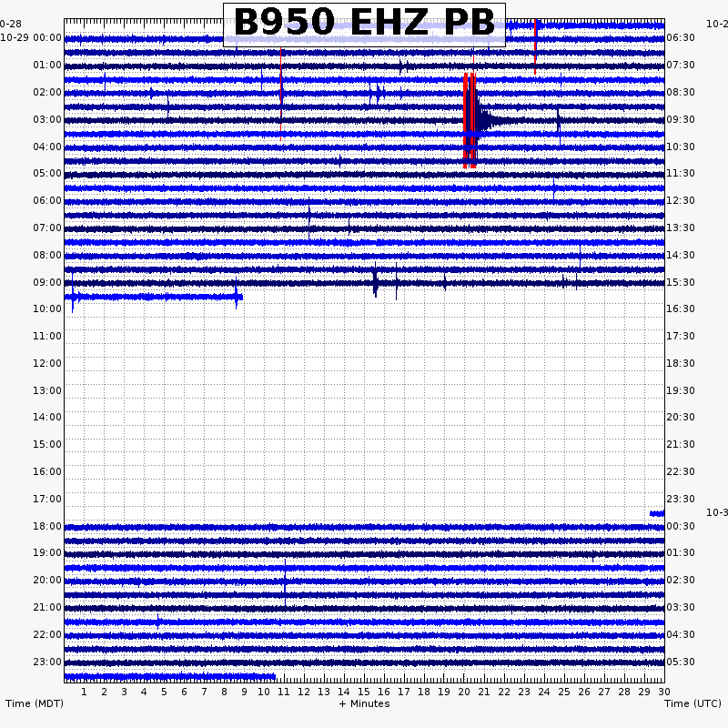728x728 pixels.
Task: Click the large red clipped earthquake signal
Action: coord(470,120)
